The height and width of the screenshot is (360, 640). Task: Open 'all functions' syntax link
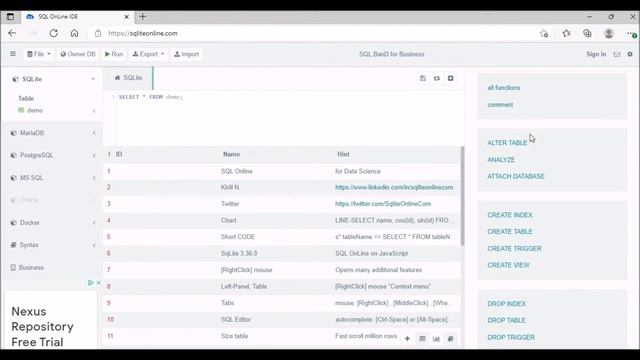[504, 88]
